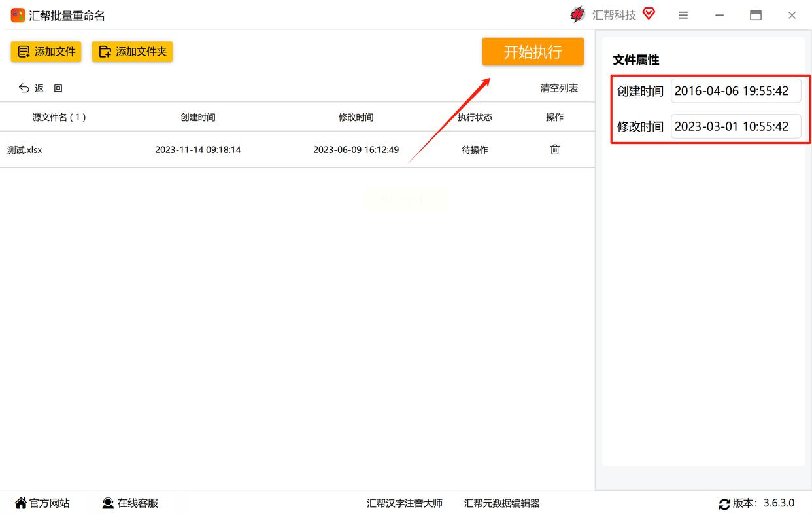Click the 源文件名 column header

point(59,118)
